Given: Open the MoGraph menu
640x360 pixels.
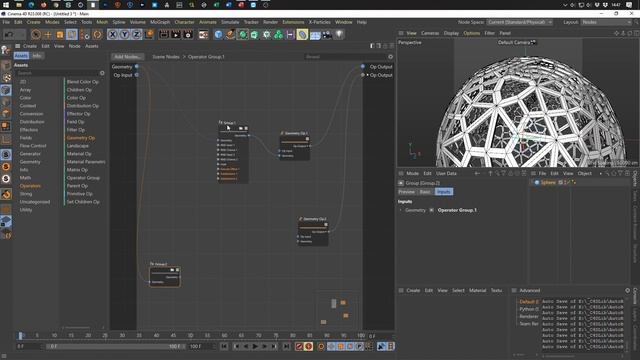Looking at the screenshot, I should [160, 22].
